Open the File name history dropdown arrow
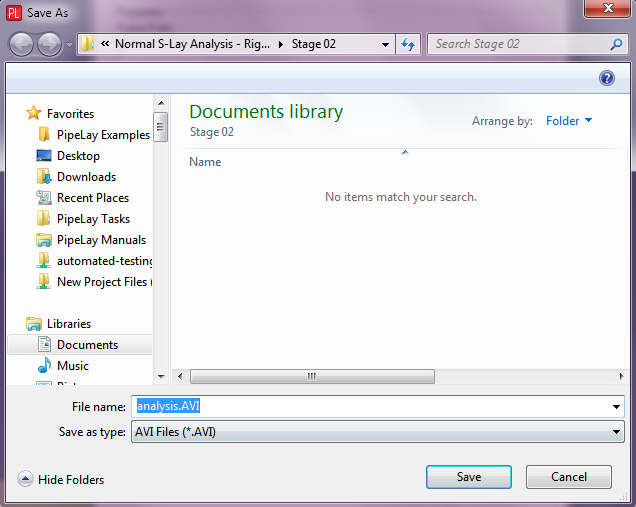The width and height of the screenshot is (636, 507). [x=616, y=407]
